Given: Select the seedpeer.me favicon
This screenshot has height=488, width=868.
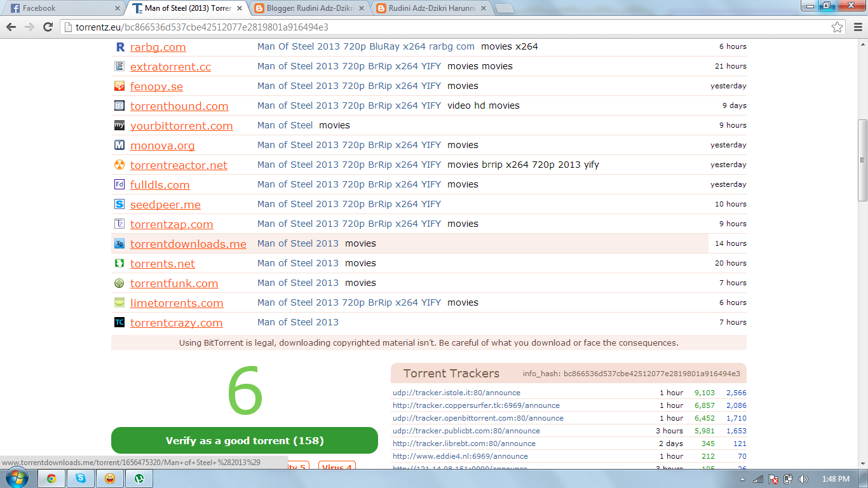Looking at the screenshot, I should (x=119, y=204).
